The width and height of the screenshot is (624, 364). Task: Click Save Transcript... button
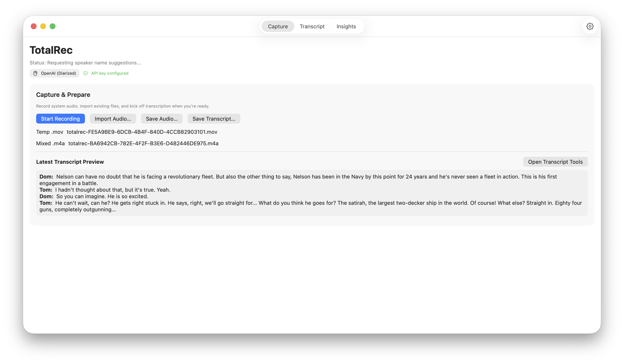pyautogui.click(x=214, y=119)
